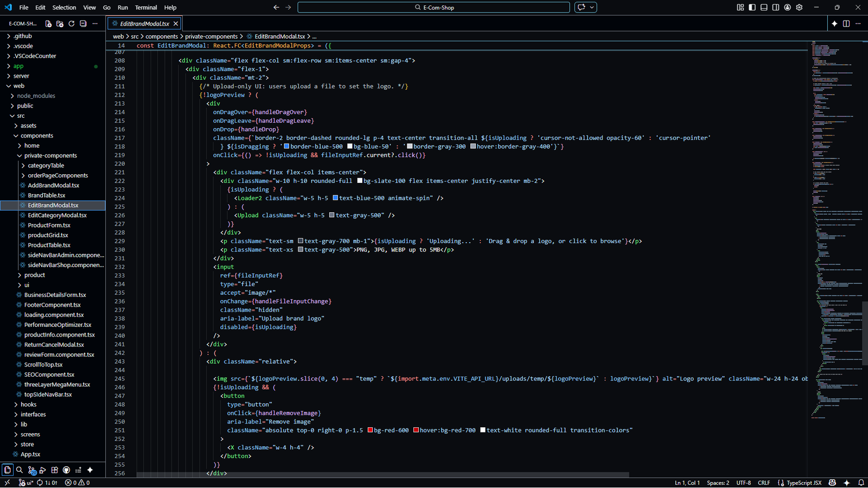The height and width of the screenshot is (488, 868).
Task: Expand the server folder
Action: (21, 76)
